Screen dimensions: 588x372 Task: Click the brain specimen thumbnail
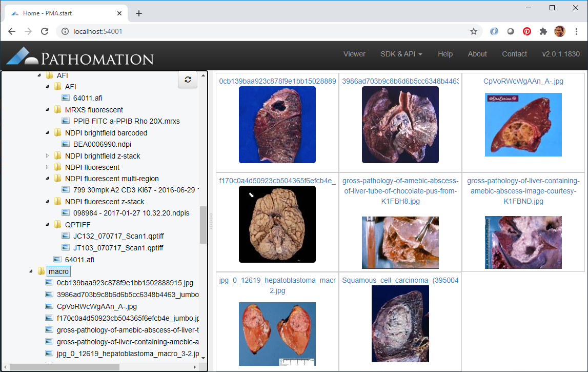tap(277, 224)
